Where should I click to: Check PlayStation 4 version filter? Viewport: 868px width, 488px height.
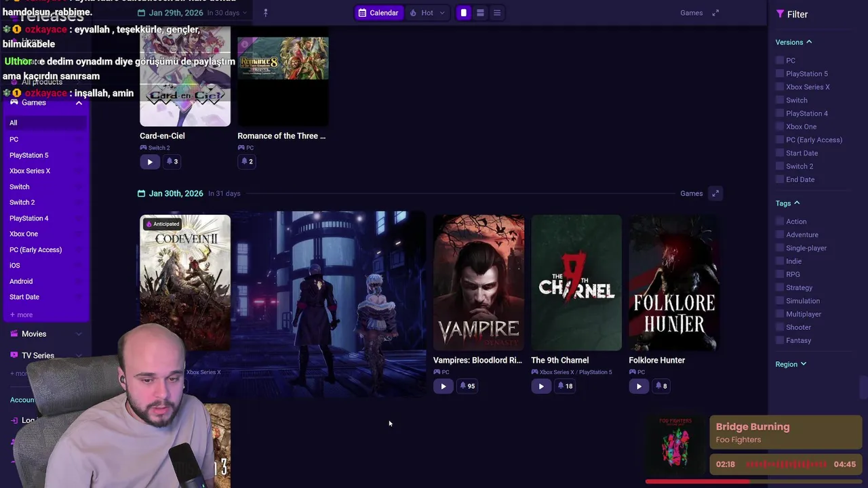pos(780,113)
